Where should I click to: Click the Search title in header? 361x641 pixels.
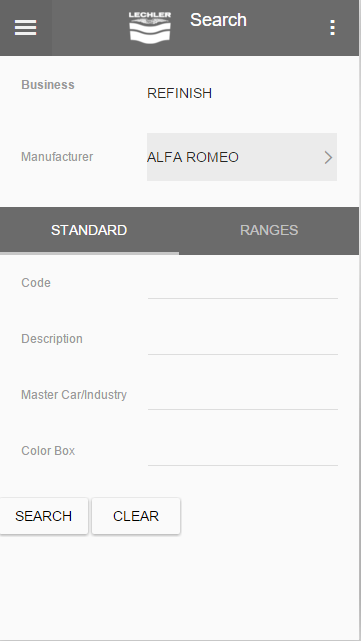(218, 20)
